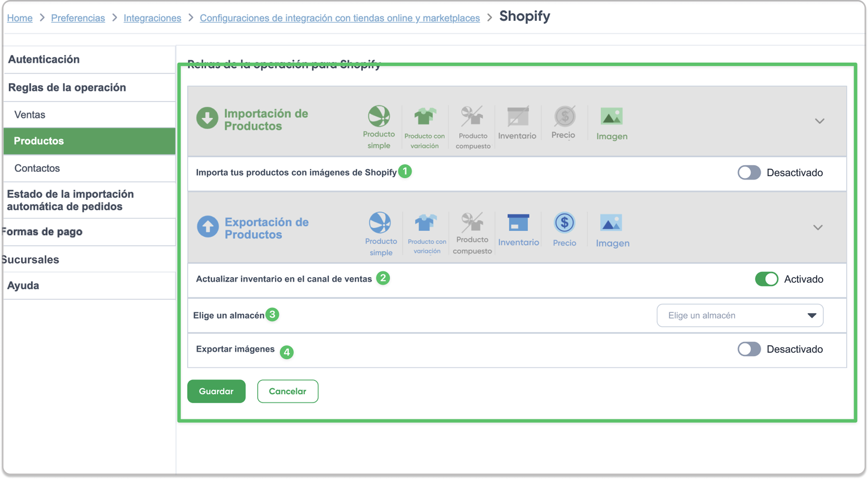Open Configuraciones de integración con tiendas online breadcrumb
Image resolution: width=868 pixels, height=479 pixels.
(340, 18)
